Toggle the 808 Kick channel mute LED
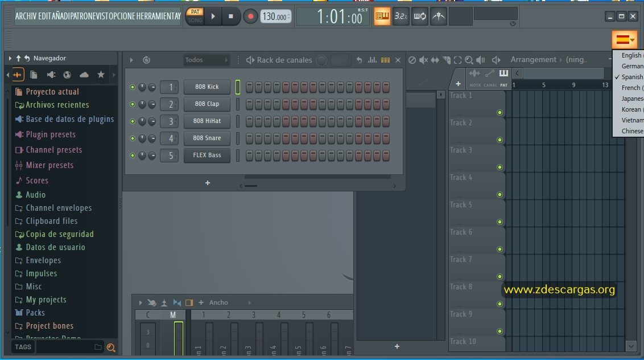644x360 pixels. click(132, 87)
